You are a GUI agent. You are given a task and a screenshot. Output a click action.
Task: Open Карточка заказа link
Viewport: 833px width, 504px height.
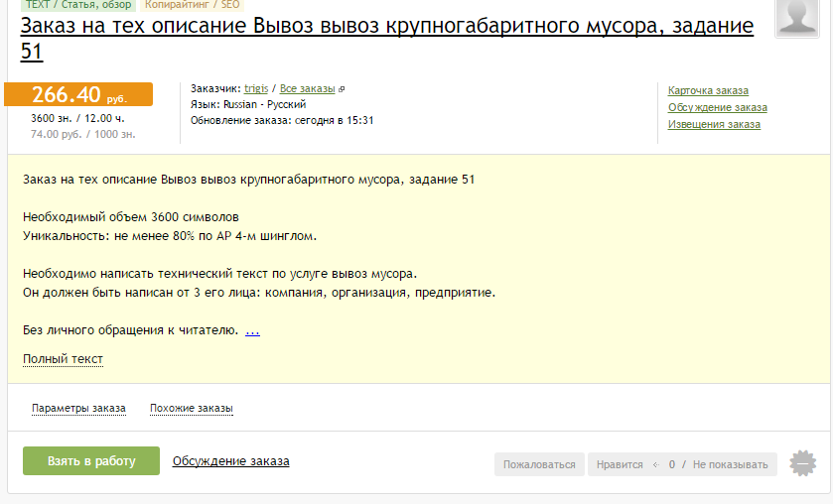[x=708, y=91]
